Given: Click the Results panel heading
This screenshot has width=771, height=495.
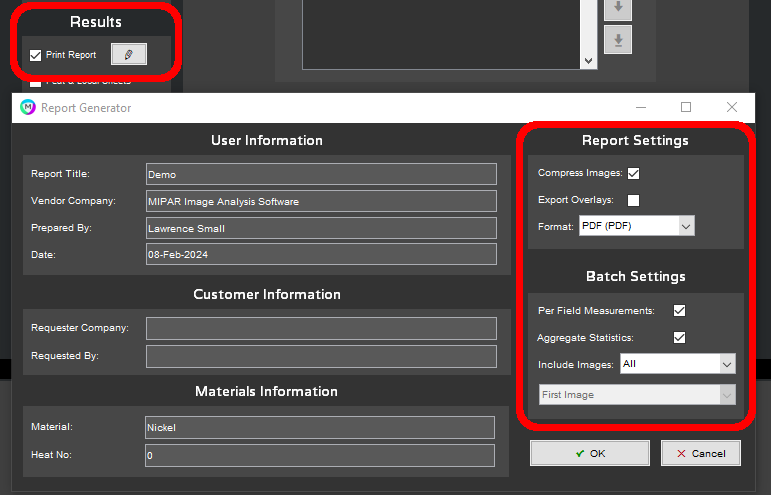Looking at the screenshot, I should (x=96, y=22).
